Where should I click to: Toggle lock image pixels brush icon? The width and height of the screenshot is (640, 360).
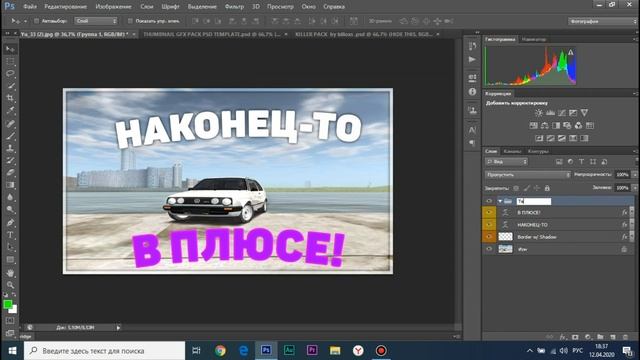pos(527,188)
